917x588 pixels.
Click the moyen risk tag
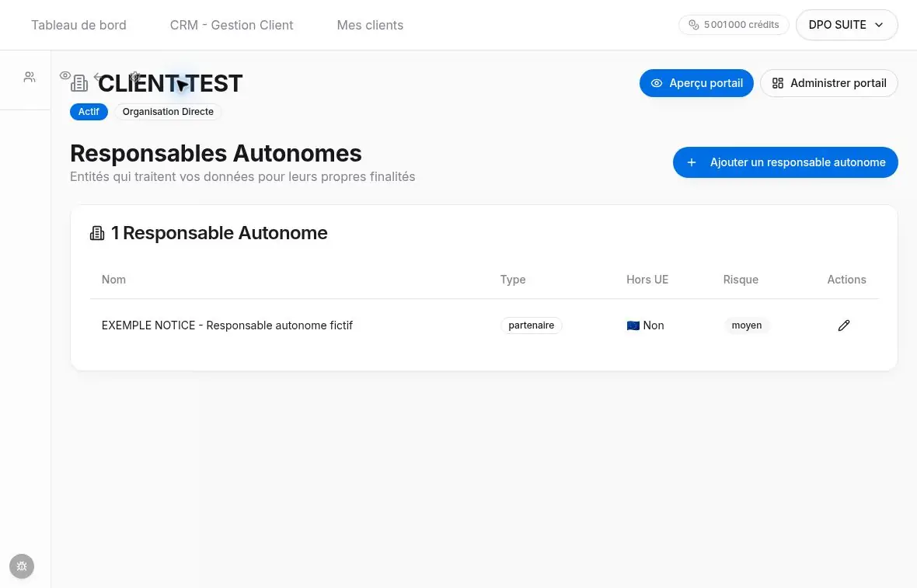[746, 325]
